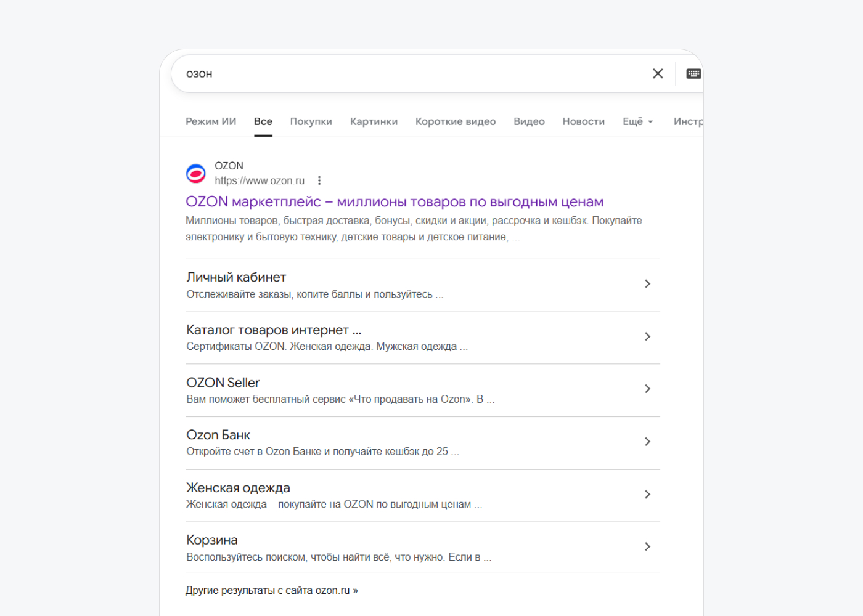
Task: Click the OZON site name above the URL
Action: [229, 166]
